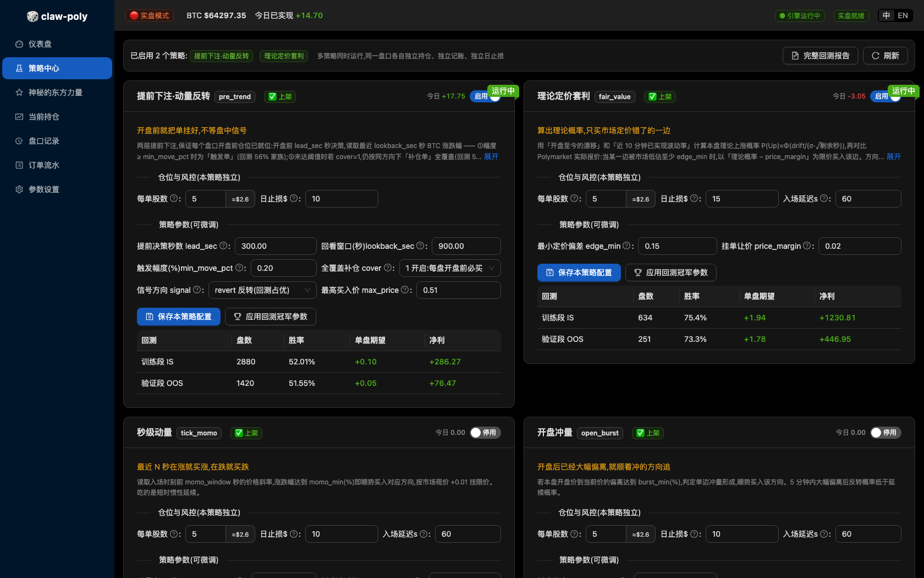Open 参数设置 in sidebar
Image resolution: width=924 pixels, height=578 pixels.
click(x=57, y=189)
